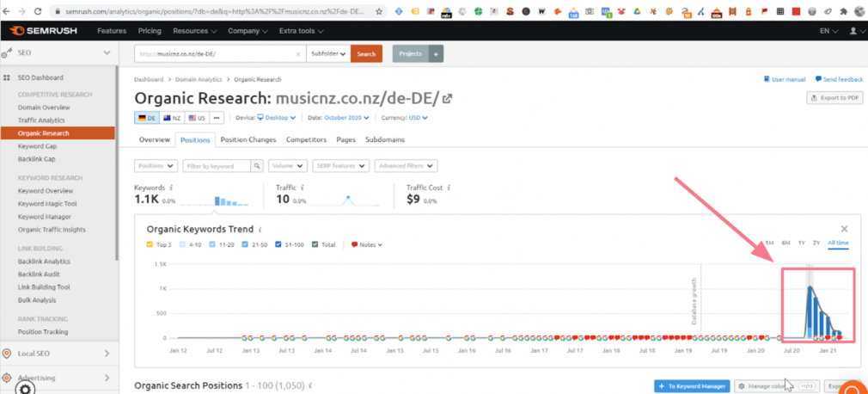This screenshot has width=868, height=394.
Task: Open the Extra tools menu
Action: pos(301,31)
